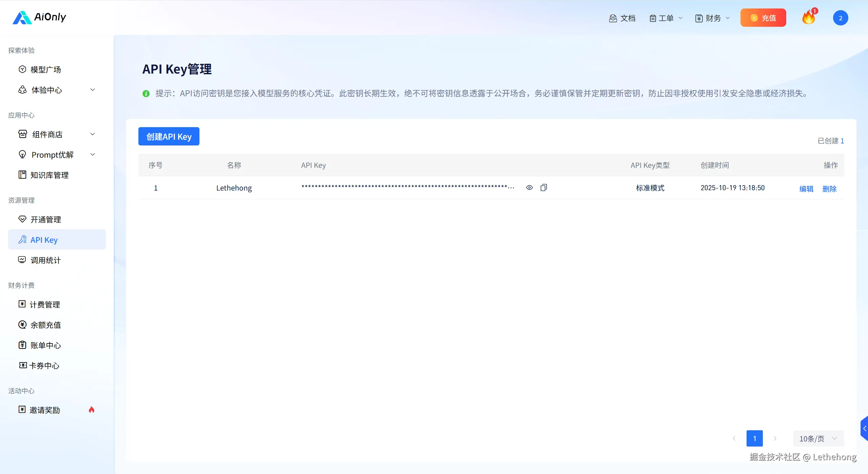Open 邀请奖励 in the activity center

(x=44, y=410)
